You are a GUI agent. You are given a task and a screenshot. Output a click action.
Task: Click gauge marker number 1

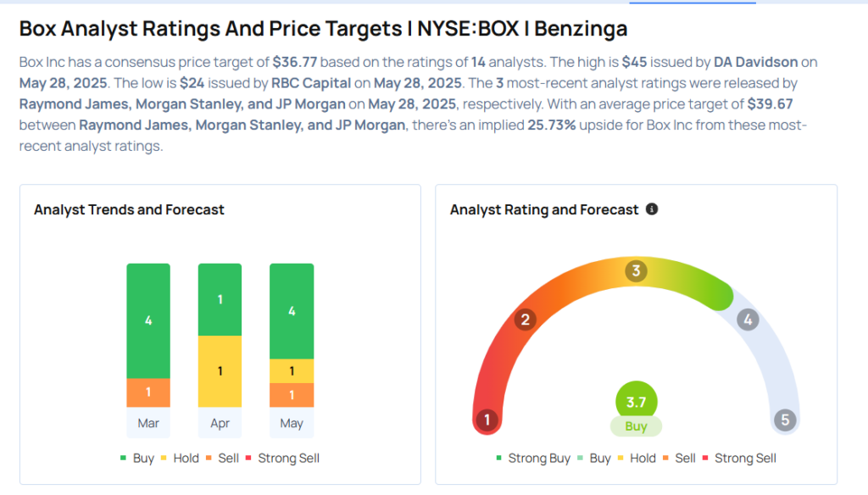coord(486,420)
